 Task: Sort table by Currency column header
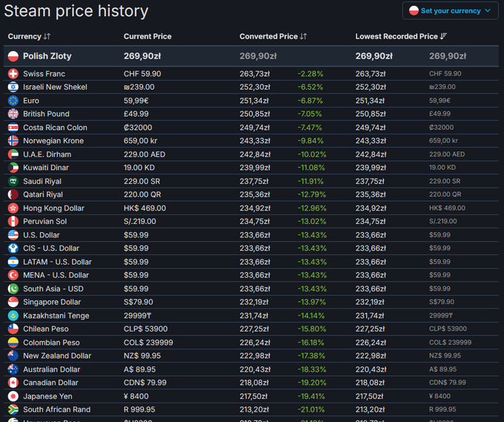coord(29,36)
